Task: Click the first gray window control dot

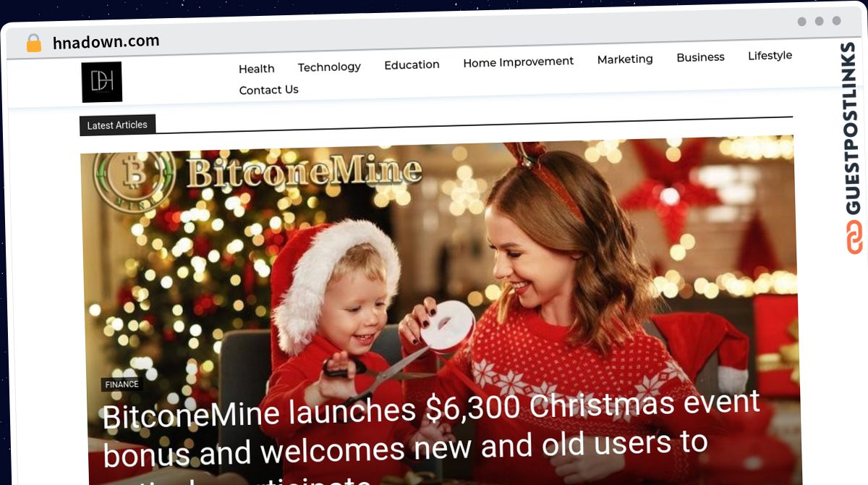Action: click(x=801, y=22)
